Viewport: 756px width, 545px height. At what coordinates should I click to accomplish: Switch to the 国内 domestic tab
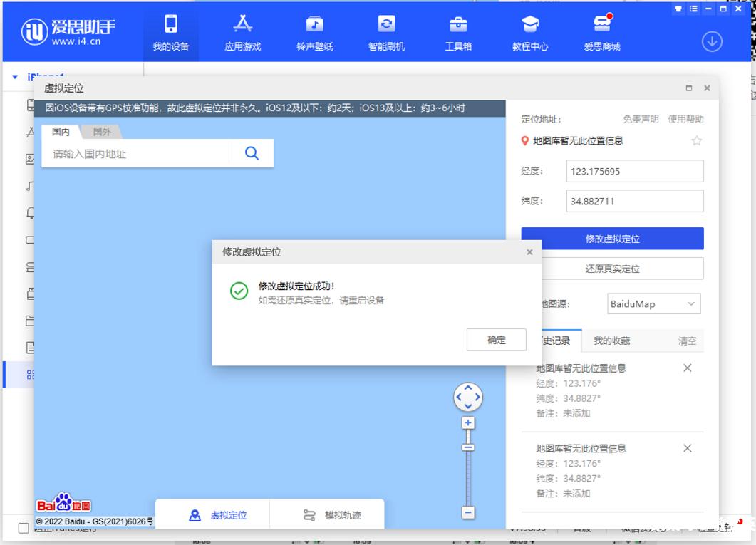click(x=61, y=132)
